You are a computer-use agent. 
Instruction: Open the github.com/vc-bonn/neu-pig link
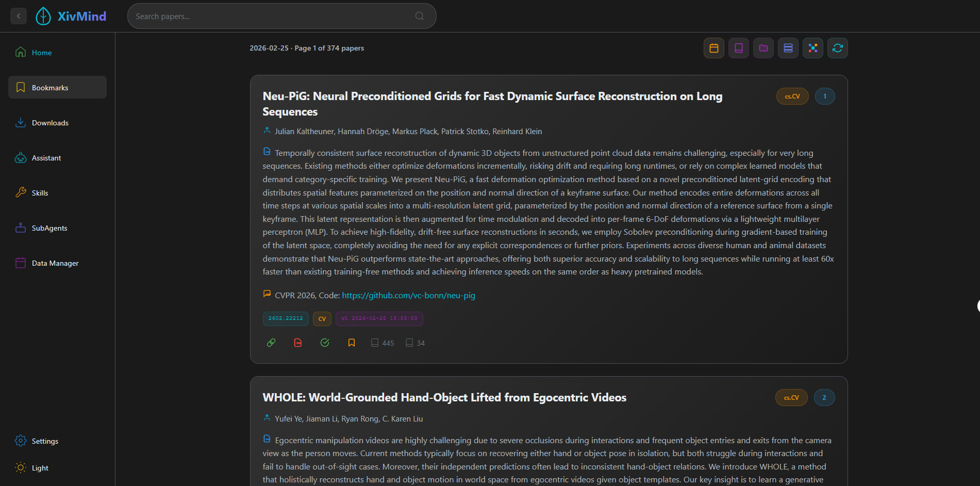408,296
